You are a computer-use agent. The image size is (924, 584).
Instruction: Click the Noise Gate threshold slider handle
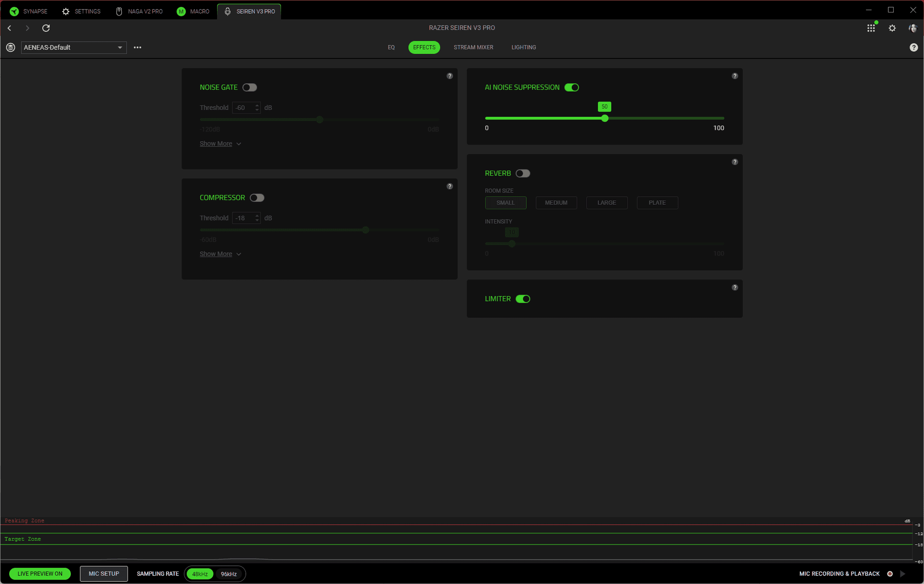(320, 119)
